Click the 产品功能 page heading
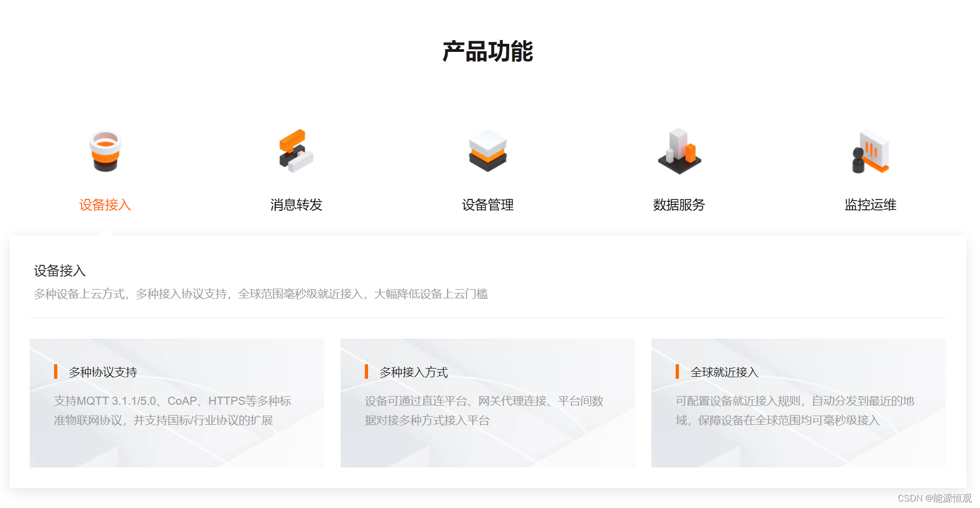The height and width of the screenshot is (508, 980). click(488, 51)
